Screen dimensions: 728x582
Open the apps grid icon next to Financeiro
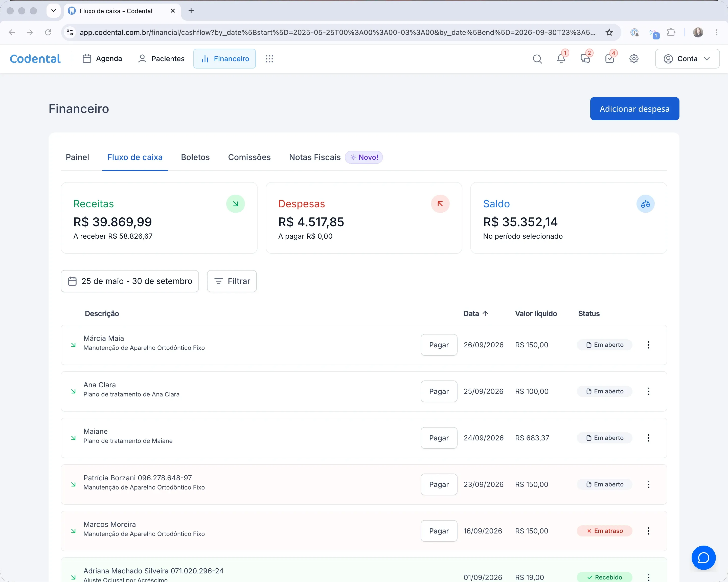pyautogui.click(x=269, y=59)
